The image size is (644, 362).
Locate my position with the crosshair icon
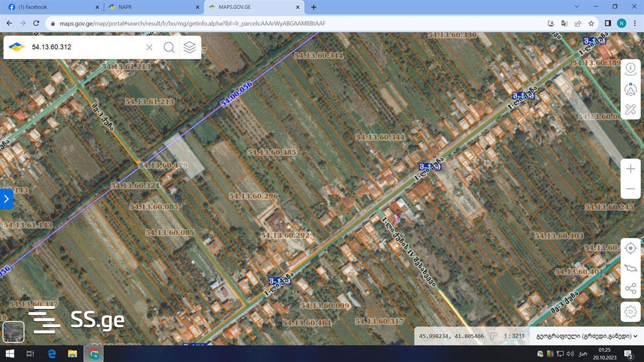coord(631,248)
